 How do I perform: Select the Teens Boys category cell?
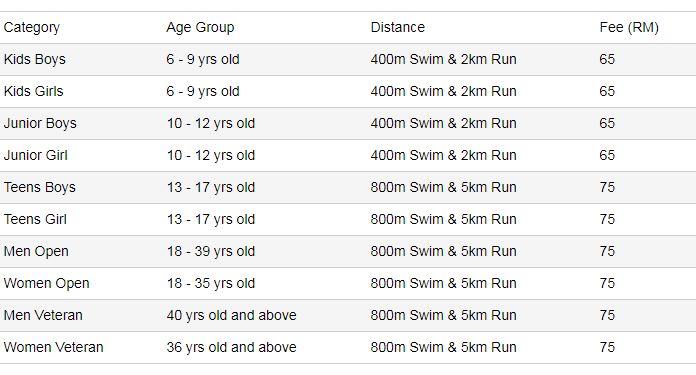click(40, 187)
